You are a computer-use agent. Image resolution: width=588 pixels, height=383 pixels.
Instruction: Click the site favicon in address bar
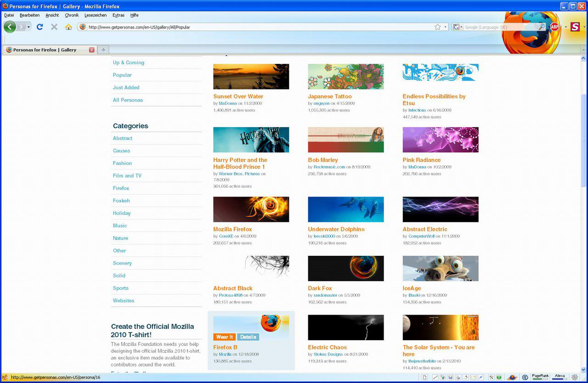83,27
